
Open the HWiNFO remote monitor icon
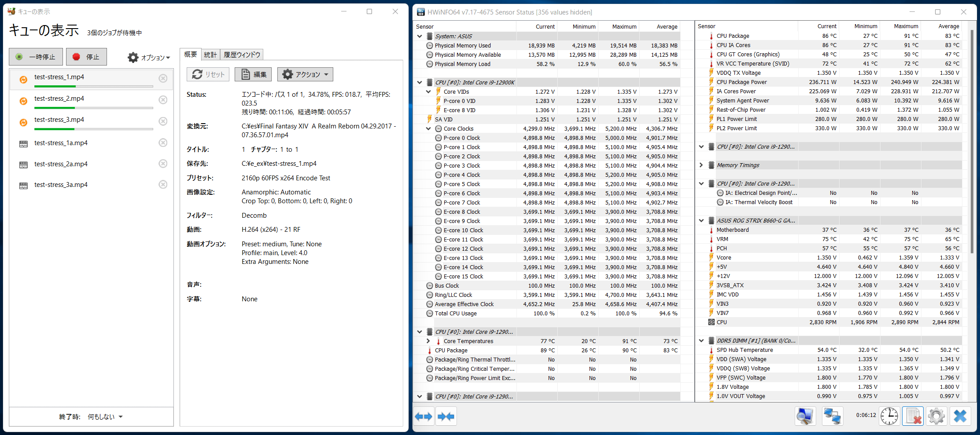(x=805, y=416)
